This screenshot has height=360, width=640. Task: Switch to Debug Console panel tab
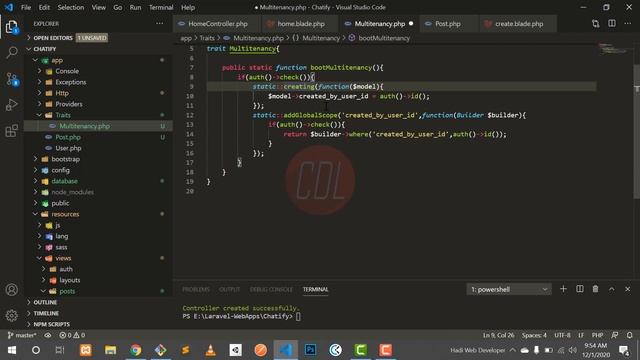tap(271, 289)
